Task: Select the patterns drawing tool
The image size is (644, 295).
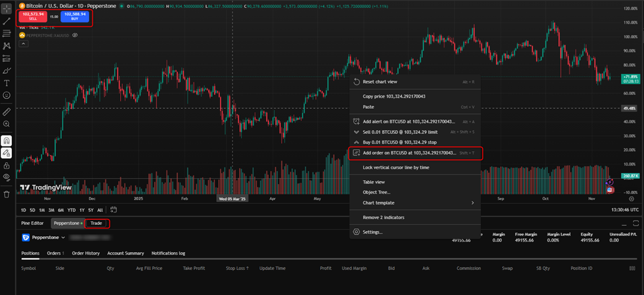Action: [7, 46]
